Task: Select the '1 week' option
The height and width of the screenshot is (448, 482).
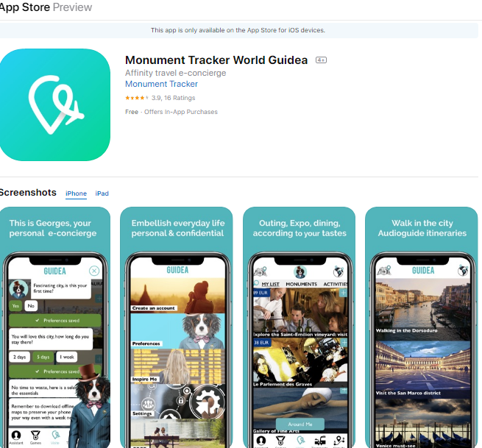Action: tap(67, 357)
